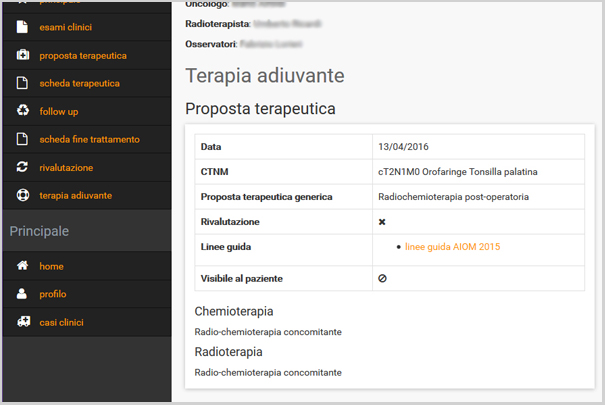Go to the scheda terapeutica page

click(x=79, y=83)
